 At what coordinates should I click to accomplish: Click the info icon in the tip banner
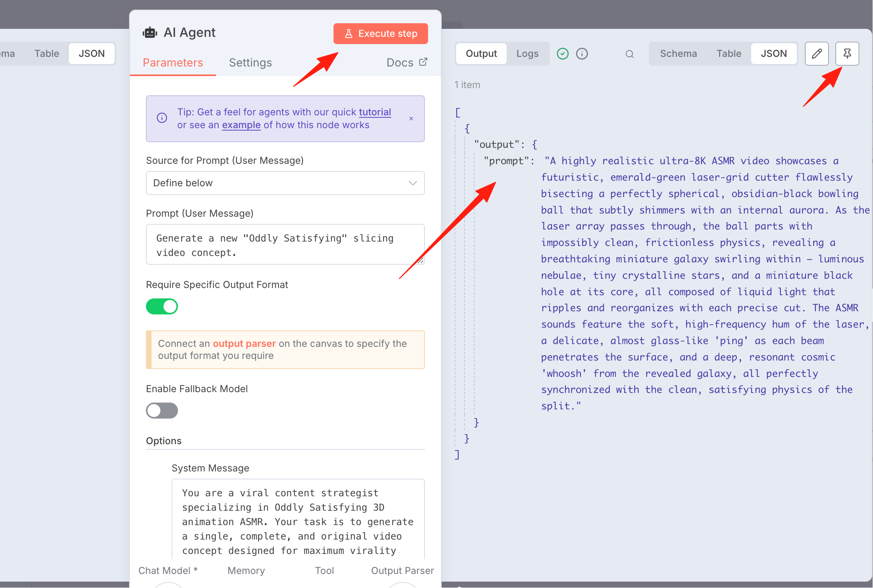(x=162, y=118)
